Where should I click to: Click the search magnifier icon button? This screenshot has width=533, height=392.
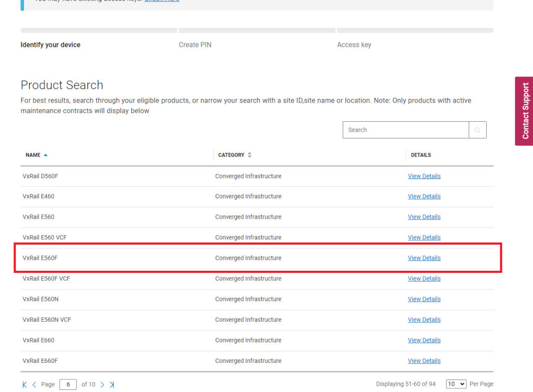477,130
